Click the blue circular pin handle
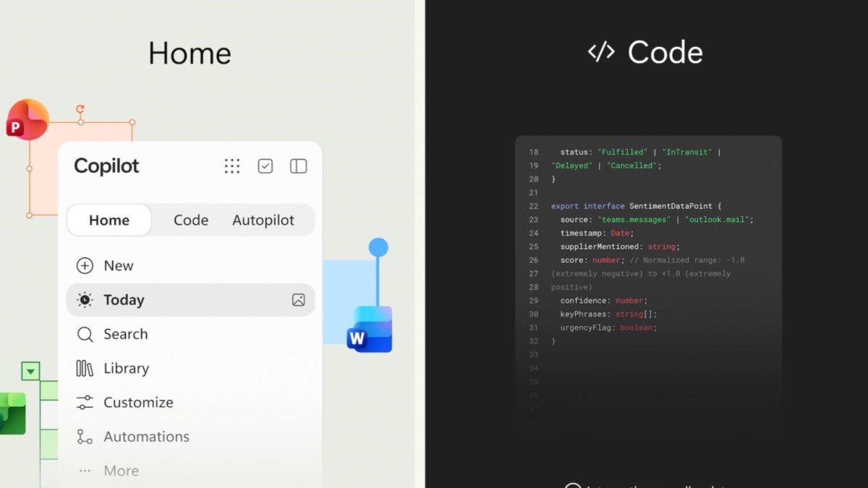Viewport: 868px width, 488px height. click(x=378, y=247)
